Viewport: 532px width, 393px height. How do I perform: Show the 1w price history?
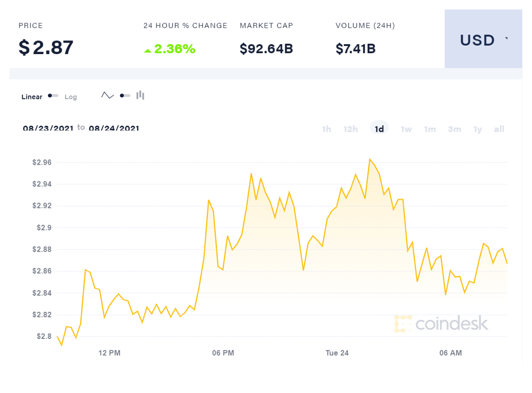pyautogui.click(x=406, y=129)
